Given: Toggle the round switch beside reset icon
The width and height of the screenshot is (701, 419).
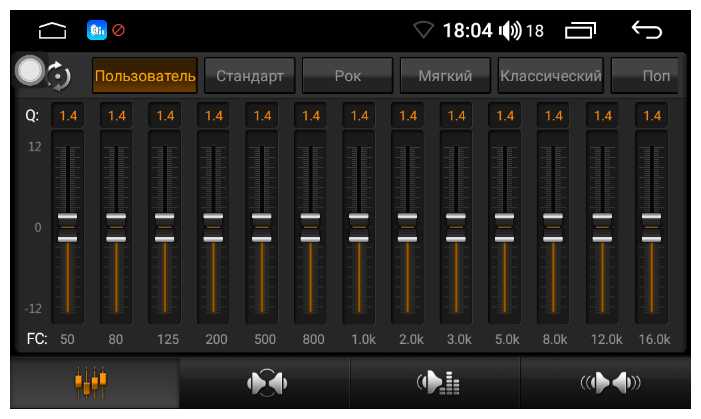Looking at the screenshot, I should 30,70.
